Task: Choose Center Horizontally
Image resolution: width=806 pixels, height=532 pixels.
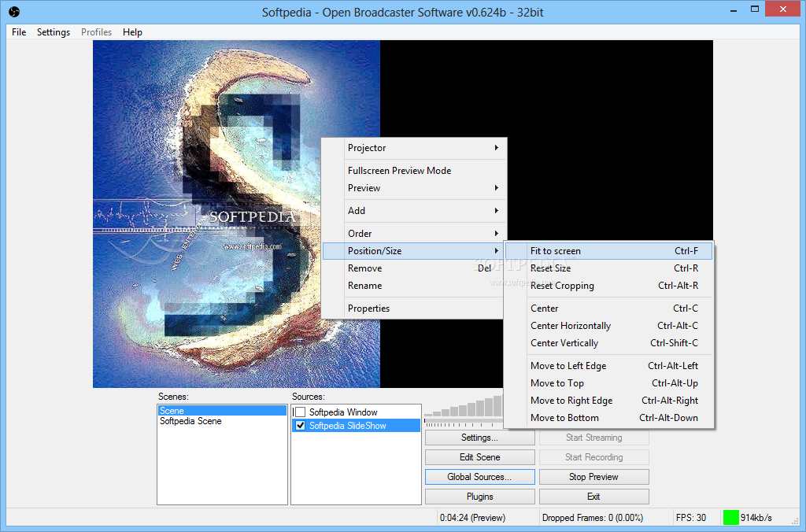Action: 609,326
